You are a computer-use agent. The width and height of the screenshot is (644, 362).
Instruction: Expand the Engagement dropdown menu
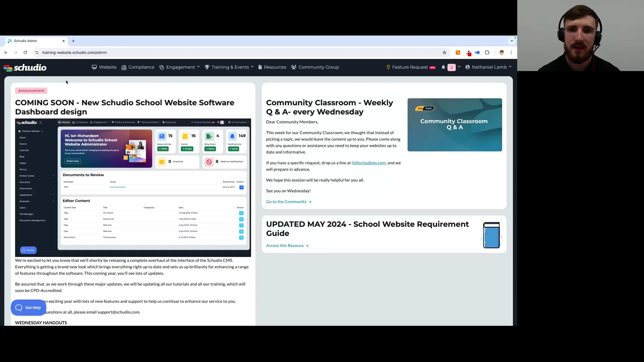(x=180, y=67)
